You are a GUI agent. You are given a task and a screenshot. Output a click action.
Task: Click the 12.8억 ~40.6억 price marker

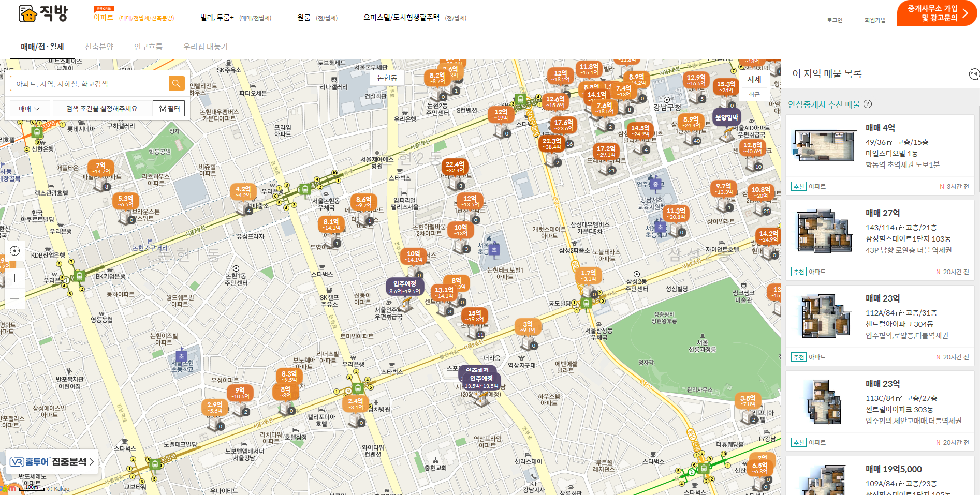(x=752, y=148)
